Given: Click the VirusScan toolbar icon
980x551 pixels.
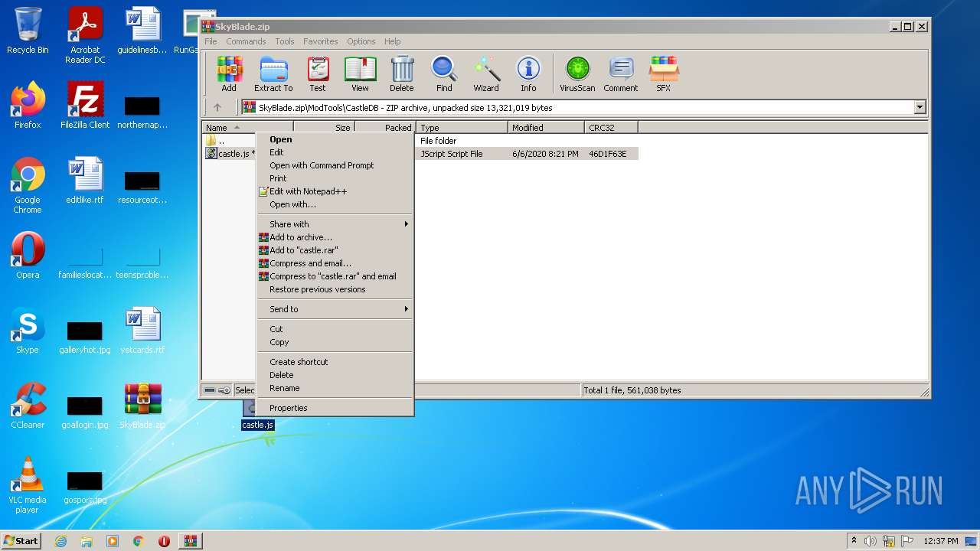Looking at the screenshot, I should pyautogui.click(x=577, y=74).
